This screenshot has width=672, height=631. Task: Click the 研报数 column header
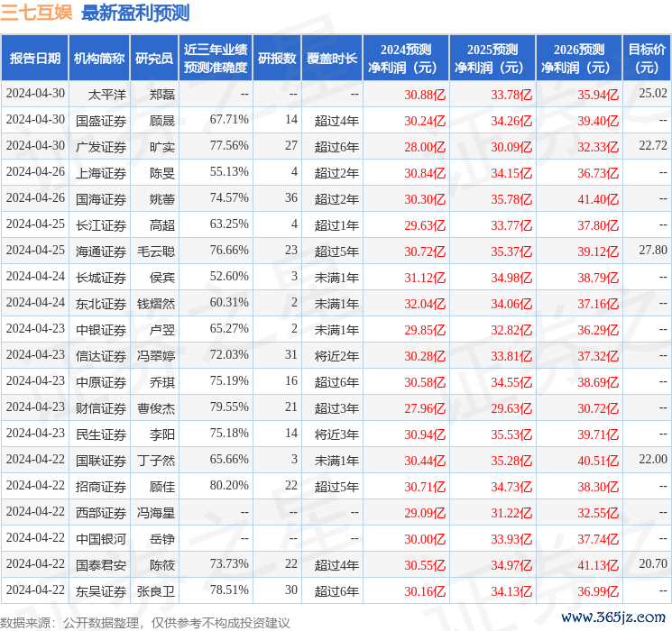tap(277, 59)
